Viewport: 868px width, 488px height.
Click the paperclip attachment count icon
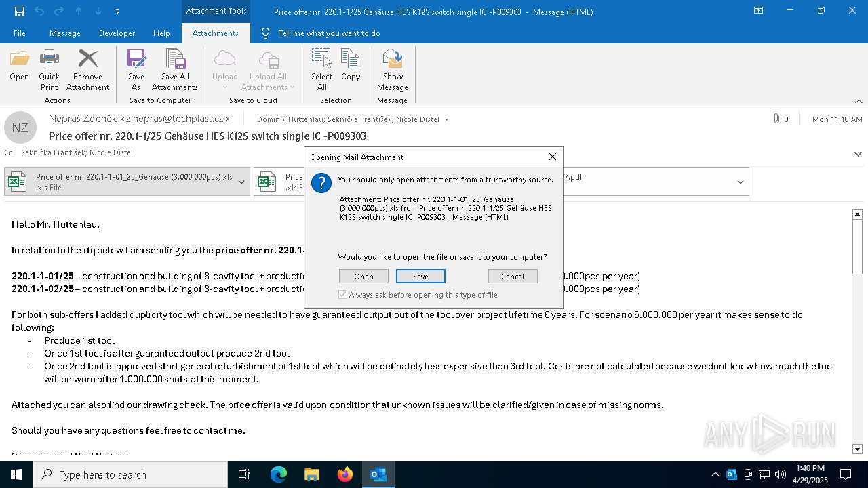[x=776, y=119]
